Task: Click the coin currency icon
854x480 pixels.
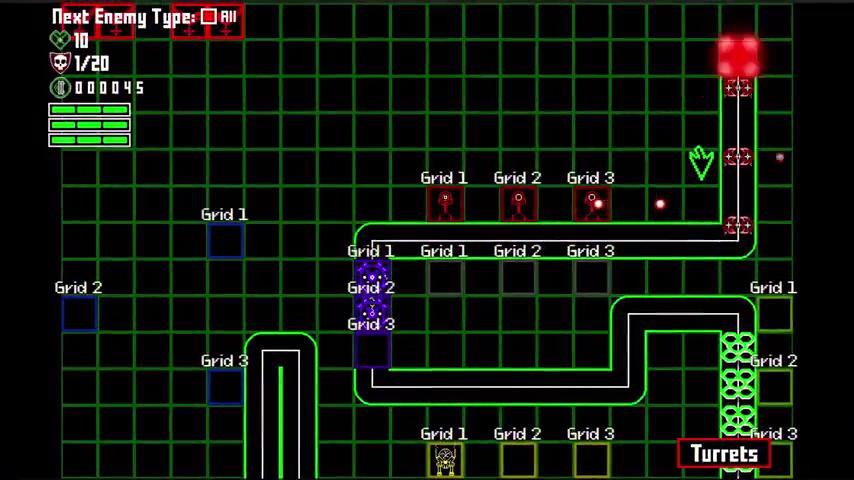Action: point(60,87)
